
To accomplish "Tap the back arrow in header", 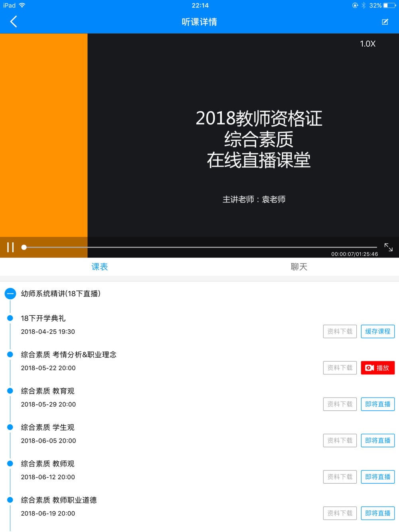I will pyautogui.click(x=14, y=22).
